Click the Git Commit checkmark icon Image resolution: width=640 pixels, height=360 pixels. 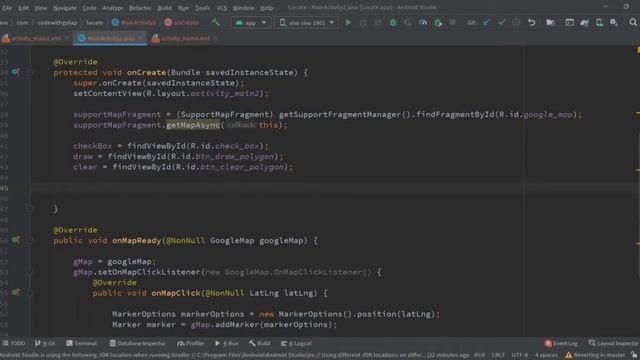click(501, 22)
